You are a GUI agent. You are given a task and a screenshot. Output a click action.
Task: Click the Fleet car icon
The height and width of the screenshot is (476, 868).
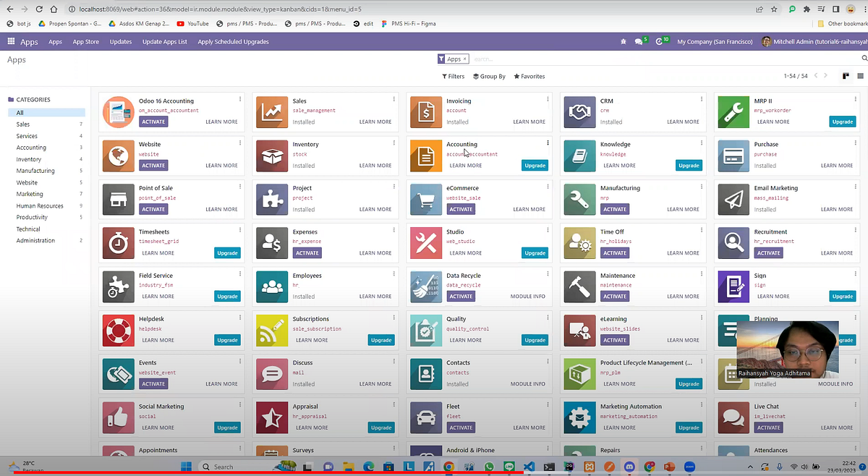426,418
